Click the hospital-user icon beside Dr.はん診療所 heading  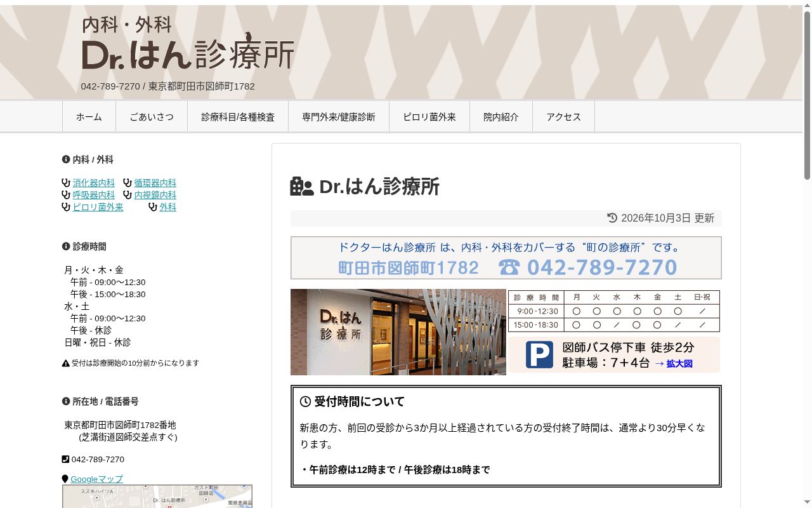click(x=302, y=186)
